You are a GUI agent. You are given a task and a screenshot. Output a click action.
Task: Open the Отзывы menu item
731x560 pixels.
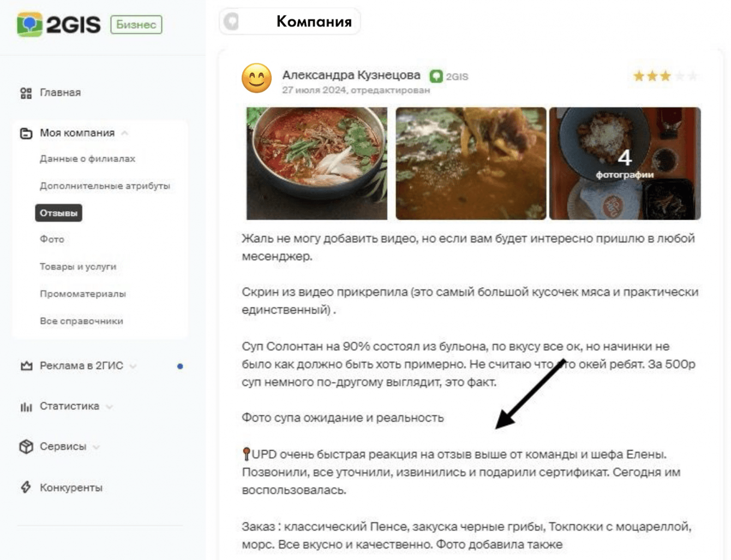(x=58, y=213)
